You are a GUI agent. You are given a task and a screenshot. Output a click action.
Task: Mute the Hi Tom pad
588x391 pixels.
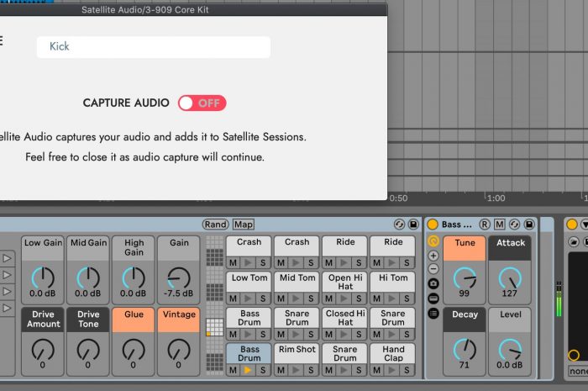(377, 299)
